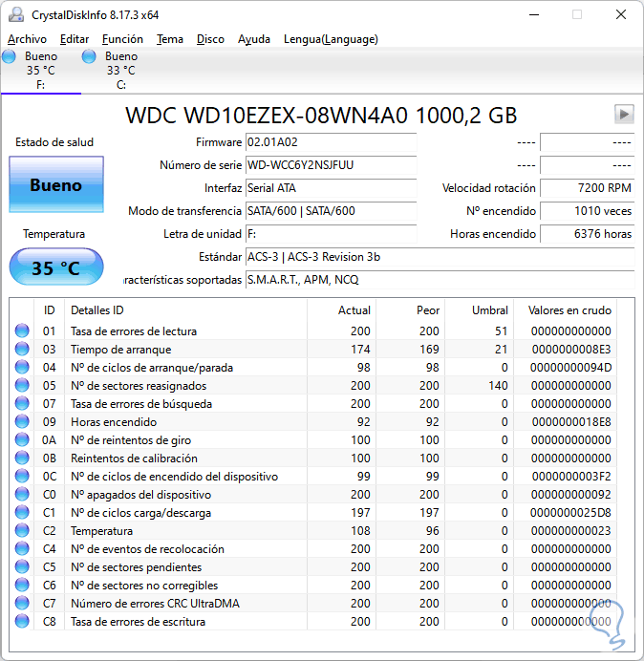Click status circle for ciclos de encendido del dispositivo
The image size is (644, 661).
tap(22, 476)
